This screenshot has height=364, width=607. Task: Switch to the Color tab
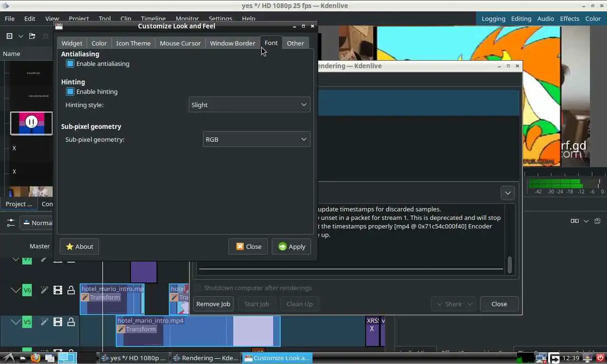(x=99, y=43)
